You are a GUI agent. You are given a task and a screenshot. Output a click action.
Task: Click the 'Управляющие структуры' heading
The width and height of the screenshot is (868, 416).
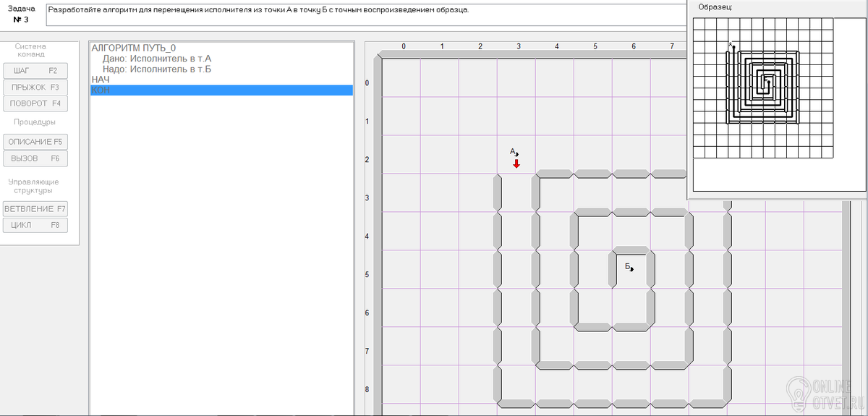tap(32, 186)
